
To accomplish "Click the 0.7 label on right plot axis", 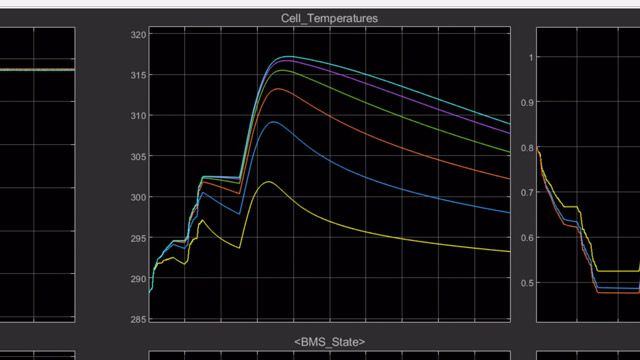I will click(527, 193).
